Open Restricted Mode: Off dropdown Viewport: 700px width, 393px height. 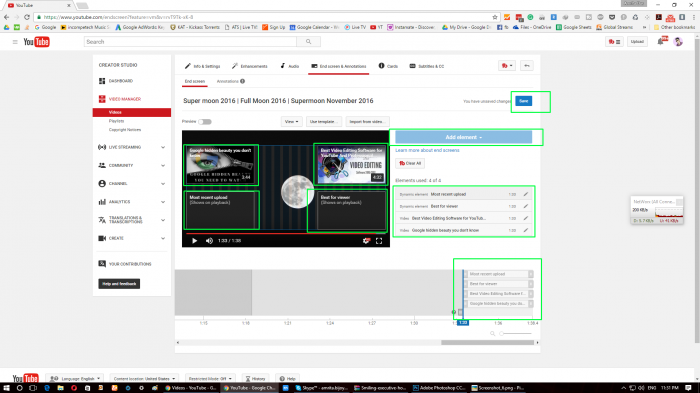pos(209,378)
